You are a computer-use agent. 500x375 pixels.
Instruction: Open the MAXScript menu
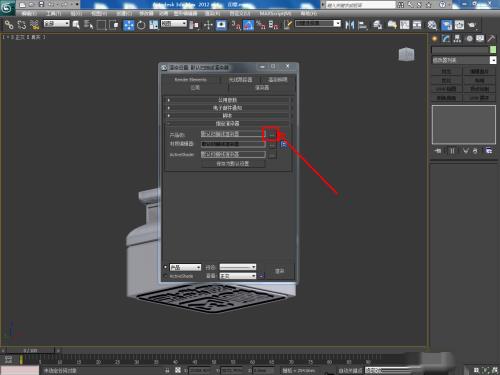tap(275, 13)
